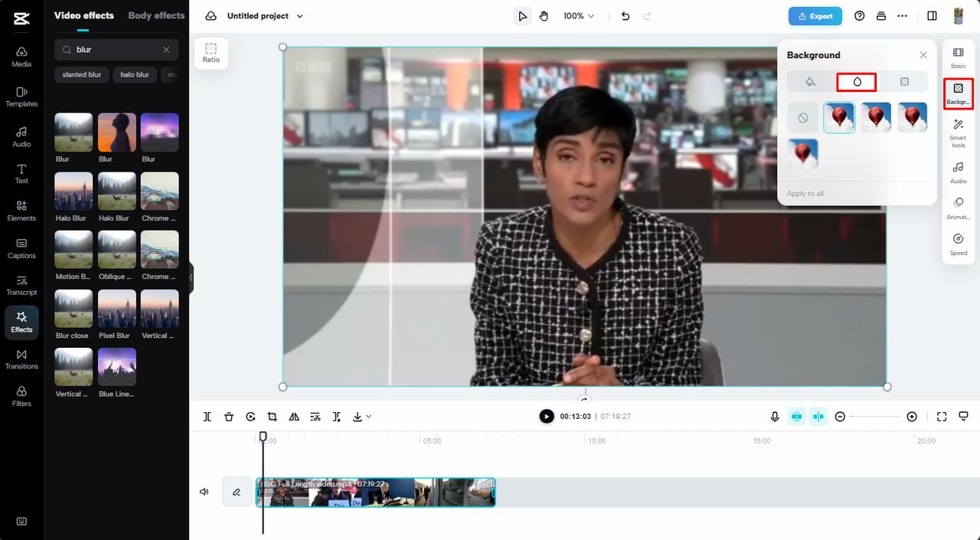
Task: Select the no-background blur option
Action: pos(802,118)
